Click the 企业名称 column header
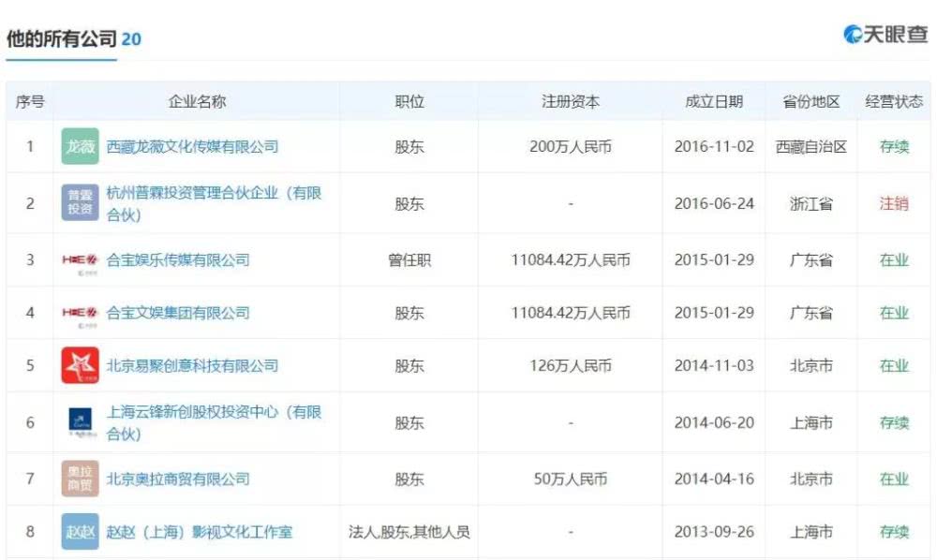The height and width of the screenshot is (560, 937). pos(197,101)
